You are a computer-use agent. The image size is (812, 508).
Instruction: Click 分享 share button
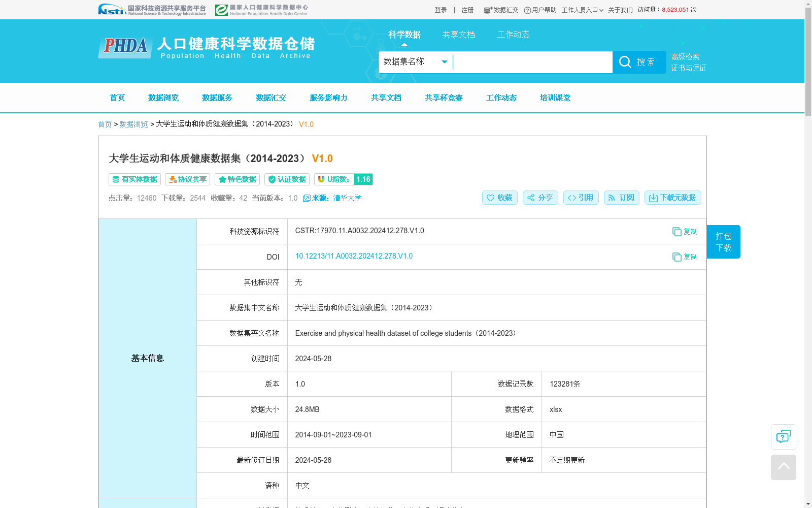point(540,198)
